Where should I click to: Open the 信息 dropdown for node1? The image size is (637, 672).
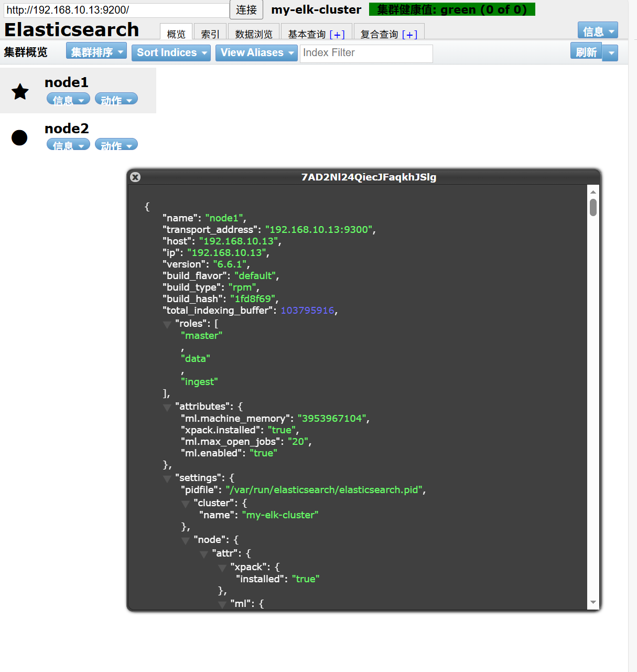pyautogui.click(x=68, y=99)
